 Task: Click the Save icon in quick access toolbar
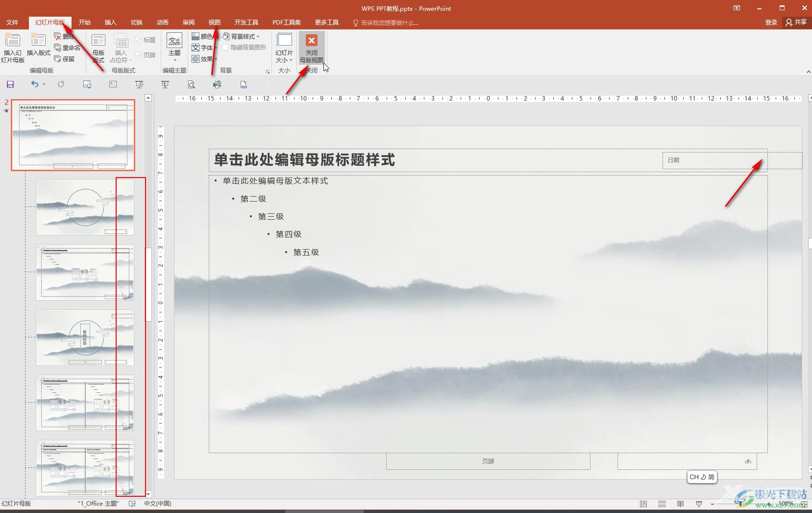click(x=10, y=84)
